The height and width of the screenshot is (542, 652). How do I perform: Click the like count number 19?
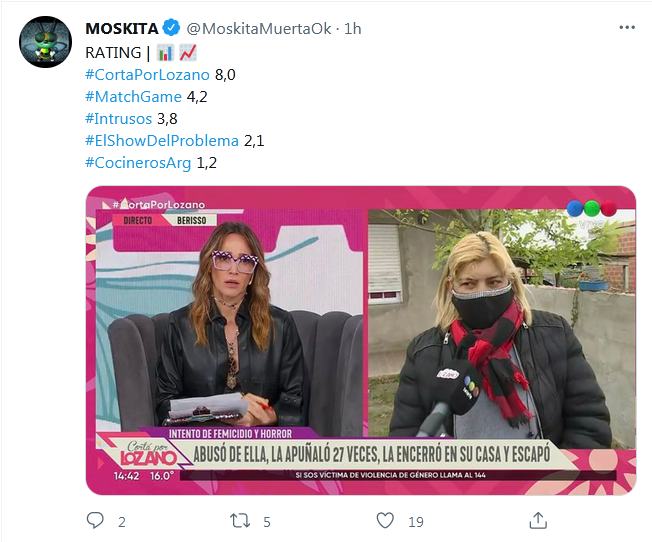coord(415,522)
